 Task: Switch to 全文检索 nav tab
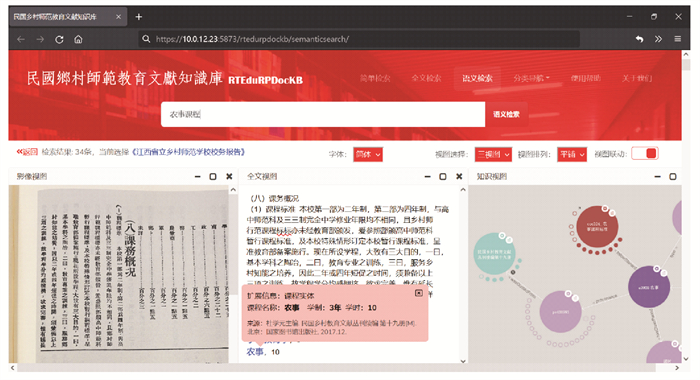[426, 78]
